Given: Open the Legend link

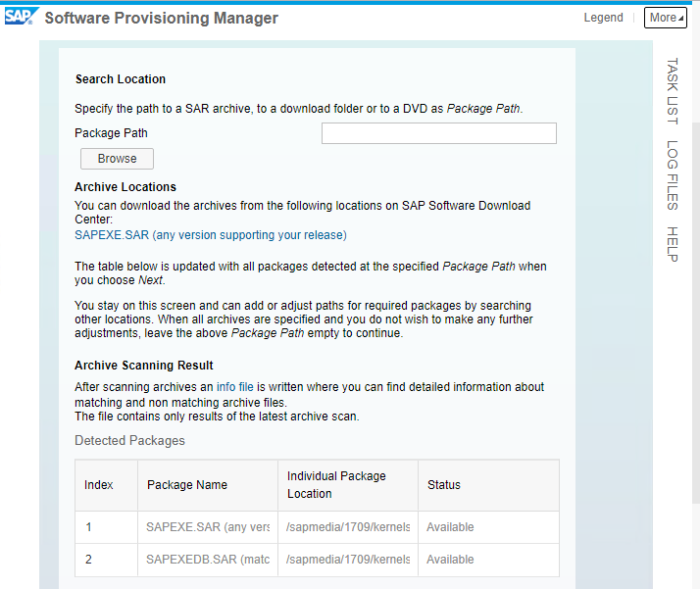Looking at the screenshot, I should (x=603, y=18).
